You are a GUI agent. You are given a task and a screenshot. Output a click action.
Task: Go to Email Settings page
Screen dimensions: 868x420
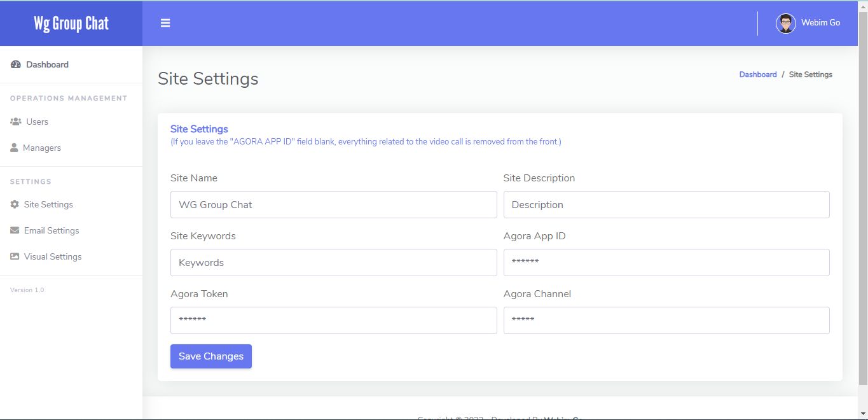click(52, 230)
